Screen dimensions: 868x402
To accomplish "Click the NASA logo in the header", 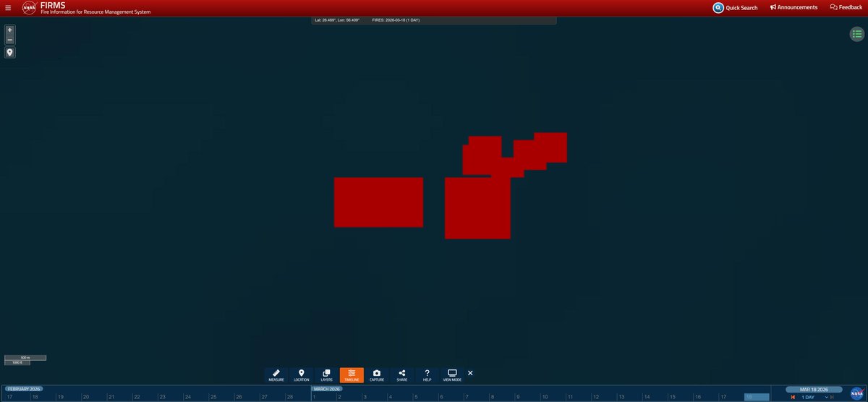I will coord(30,8).
